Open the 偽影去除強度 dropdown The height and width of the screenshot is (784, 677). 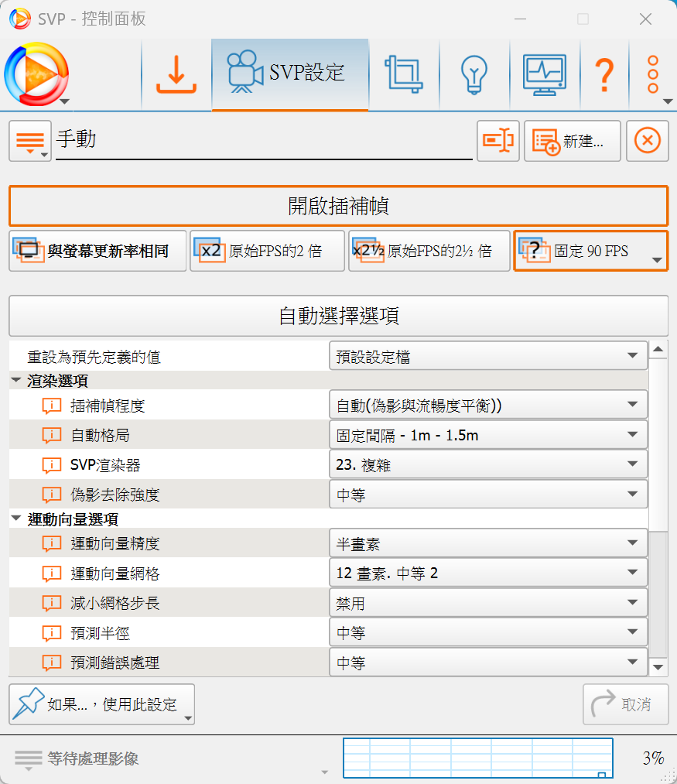click(488, 495)
